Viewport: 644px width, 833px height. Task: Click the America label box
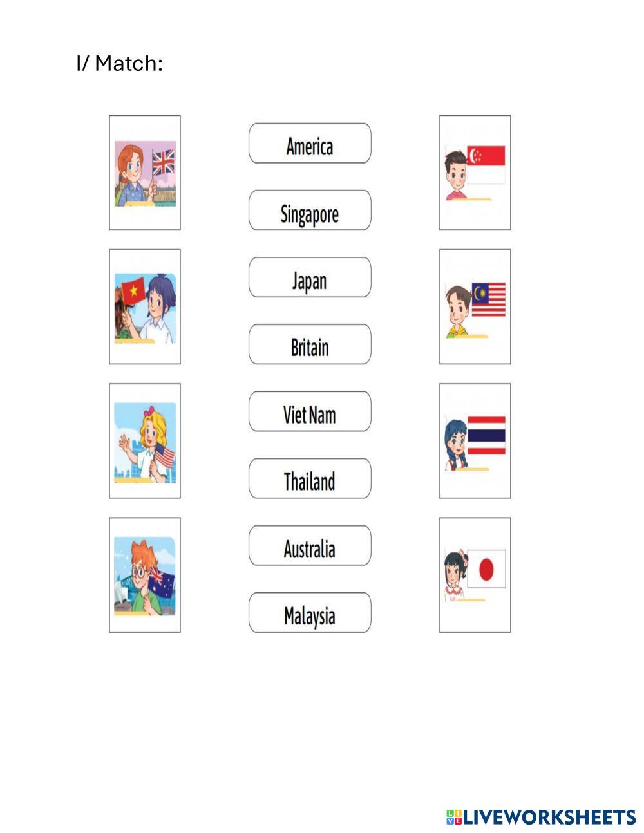310,144
